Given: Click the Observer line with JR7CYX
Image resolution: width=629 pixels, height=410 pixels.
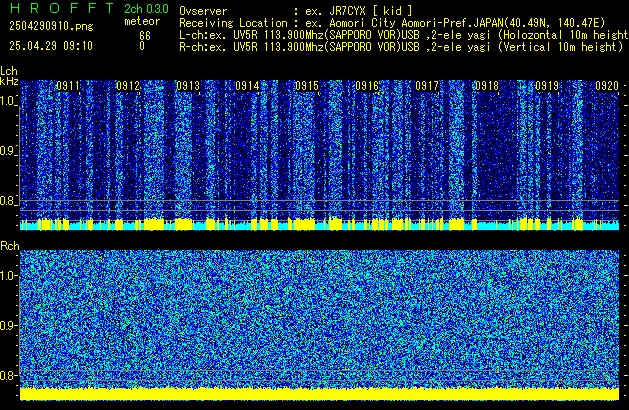Looking at the screenshot, I should (x=296, y=11).
